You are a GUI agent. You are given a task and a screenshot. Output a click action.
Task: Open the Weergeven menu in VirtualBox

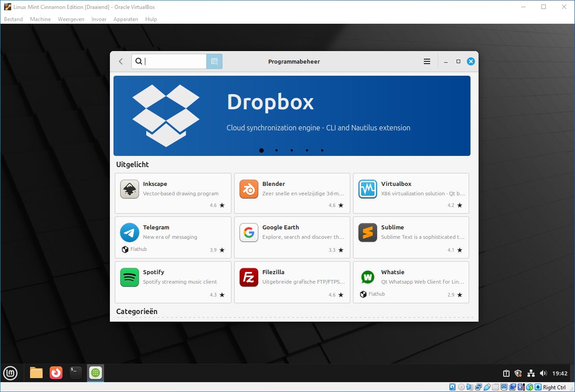pyautogui.click(x=71, y=19)
